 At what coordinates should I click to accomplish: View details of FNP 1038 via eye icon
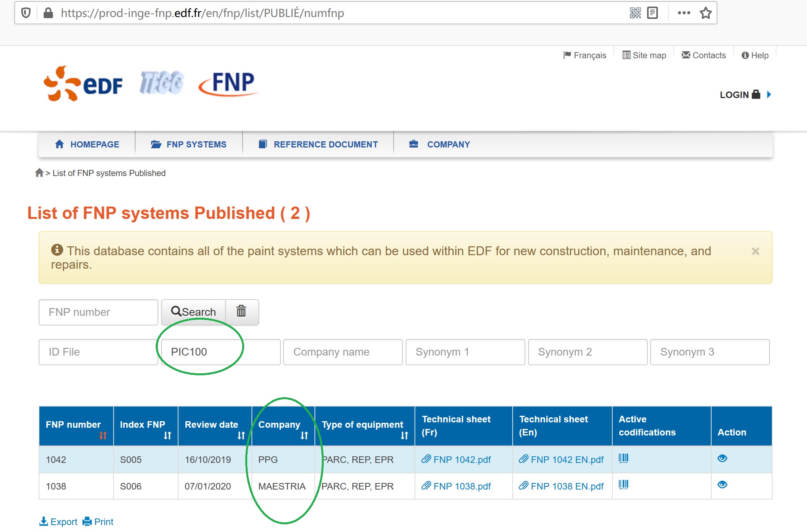pos(722,485)
